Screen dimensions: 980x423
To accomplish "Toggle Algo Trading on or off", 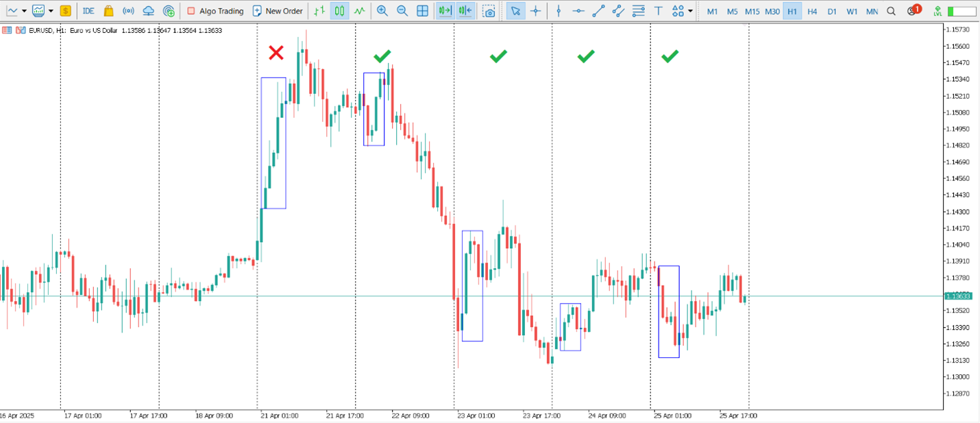I will (x=215, y=11).
